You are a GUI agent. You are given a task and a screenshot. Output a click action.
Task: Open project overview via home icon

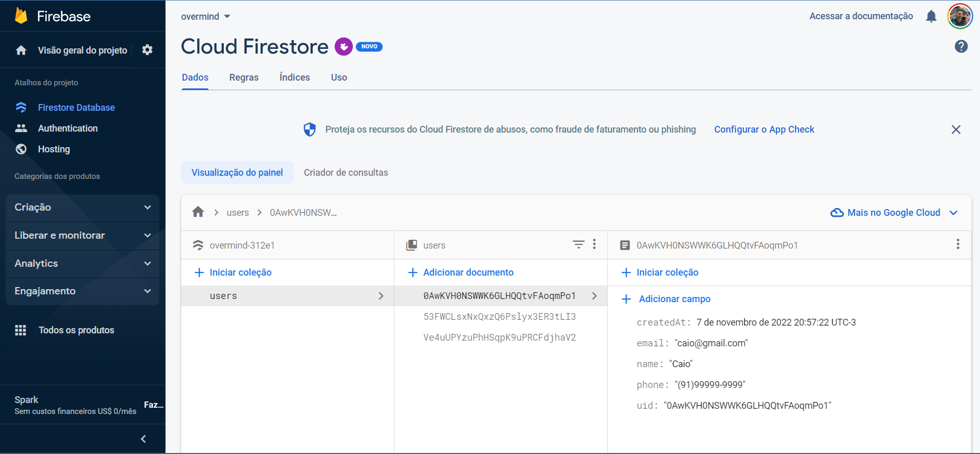pos(21,50)
